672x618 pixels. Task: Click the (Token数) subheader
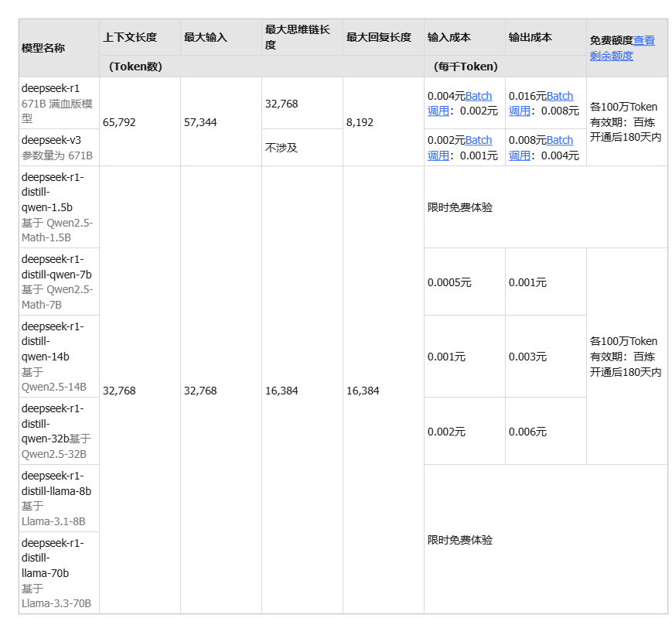click(261, 67)
